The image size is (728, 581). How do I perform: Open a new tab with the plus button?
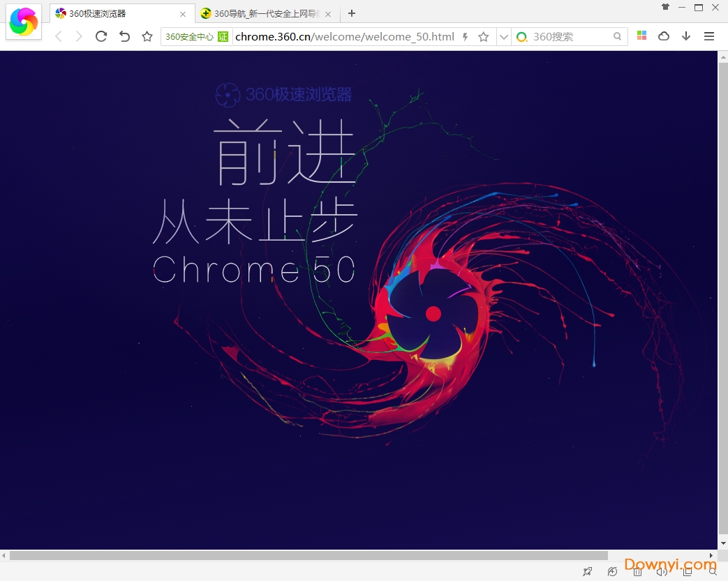[351, 13]
